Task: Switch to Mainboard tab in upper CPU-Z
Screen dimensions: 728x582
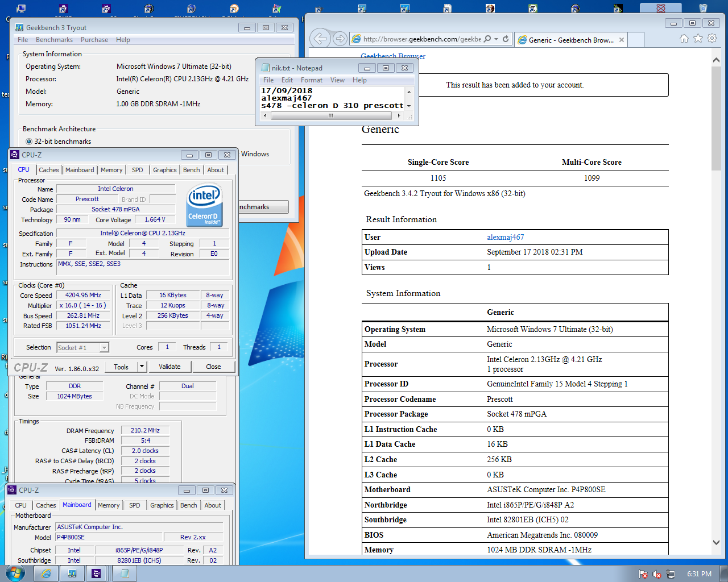Action: (x=80, y=170)
